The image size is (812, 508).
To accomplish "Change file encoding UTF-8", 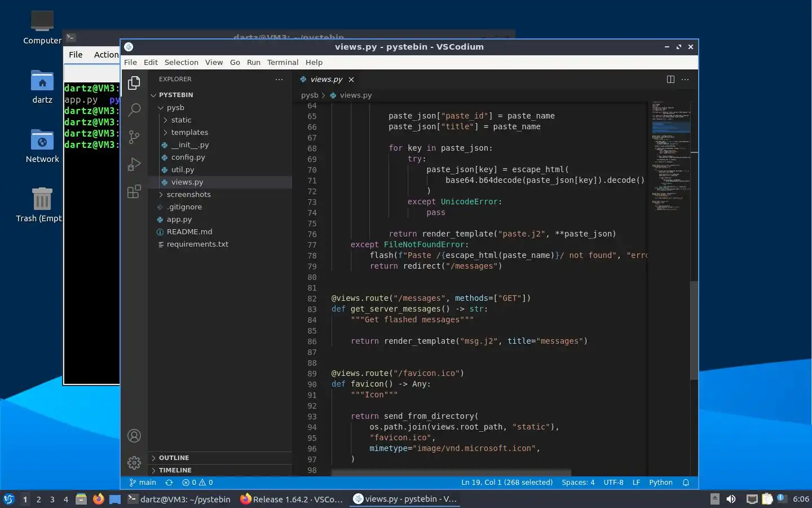I will coord(614,483).
